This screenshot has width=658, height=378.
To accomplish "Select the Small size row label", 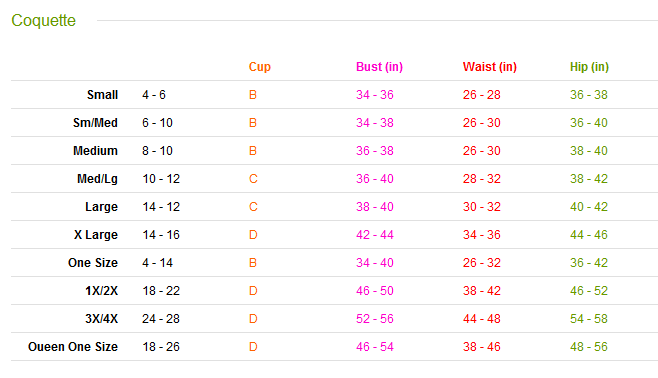I will [102, 95].
